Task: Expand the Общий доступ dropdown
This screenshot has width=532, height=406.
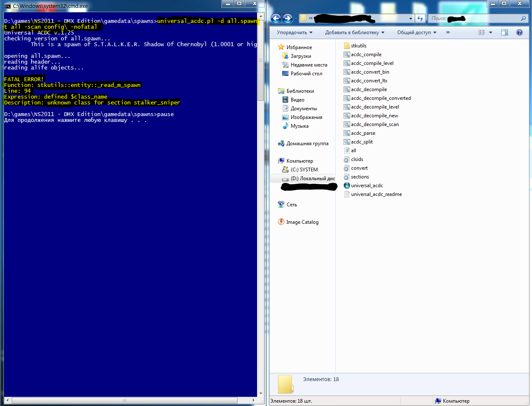Action: (x=416, y=32)
